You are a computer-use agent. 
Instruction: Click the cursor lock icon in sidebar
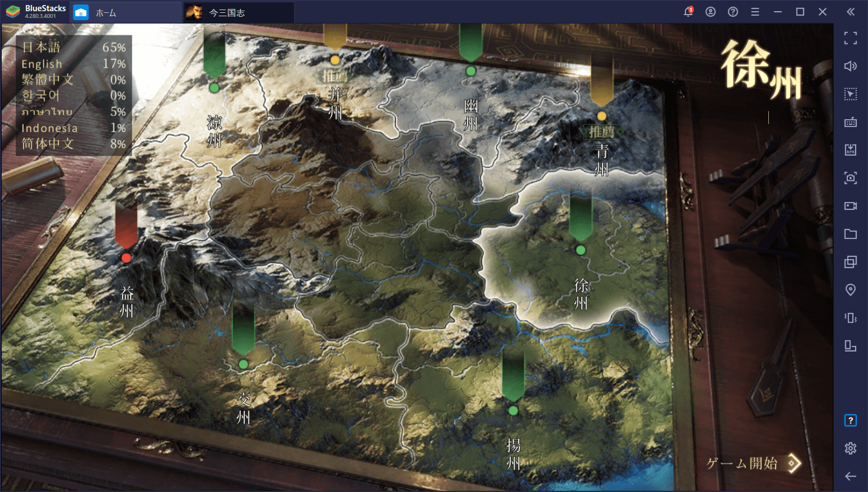point(851,94)
